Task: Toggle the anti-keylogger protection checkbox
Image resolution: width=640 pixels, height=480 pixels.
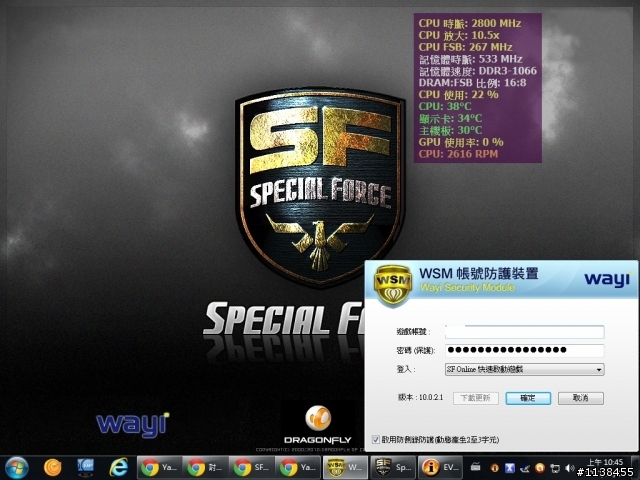Action: click(376, 440)
